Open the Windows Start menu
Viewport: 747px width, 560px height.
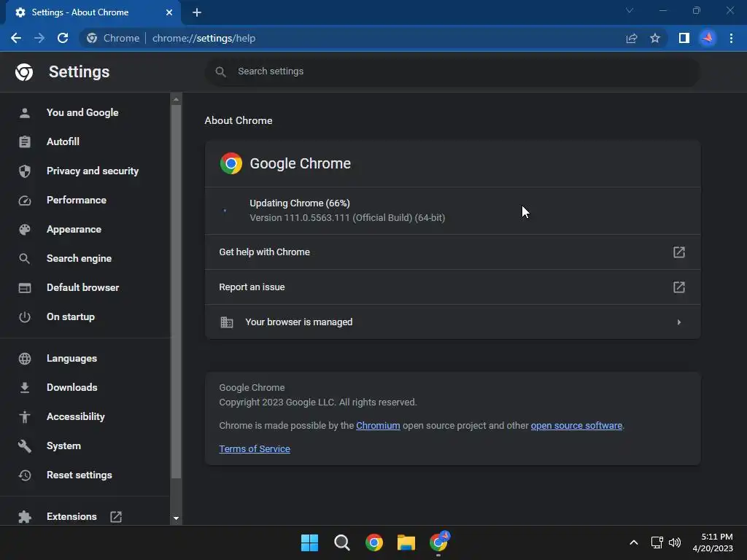309,542
